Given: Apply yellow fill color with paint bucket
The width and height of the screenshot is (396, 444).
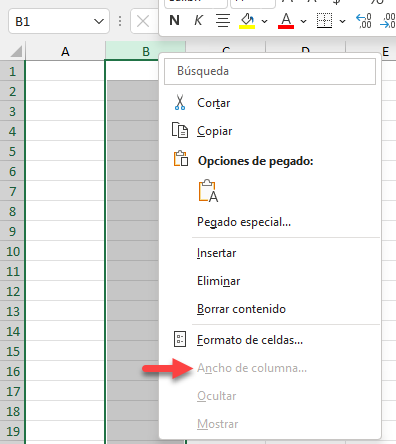Looking at the screenshot, I should point(247,21).
